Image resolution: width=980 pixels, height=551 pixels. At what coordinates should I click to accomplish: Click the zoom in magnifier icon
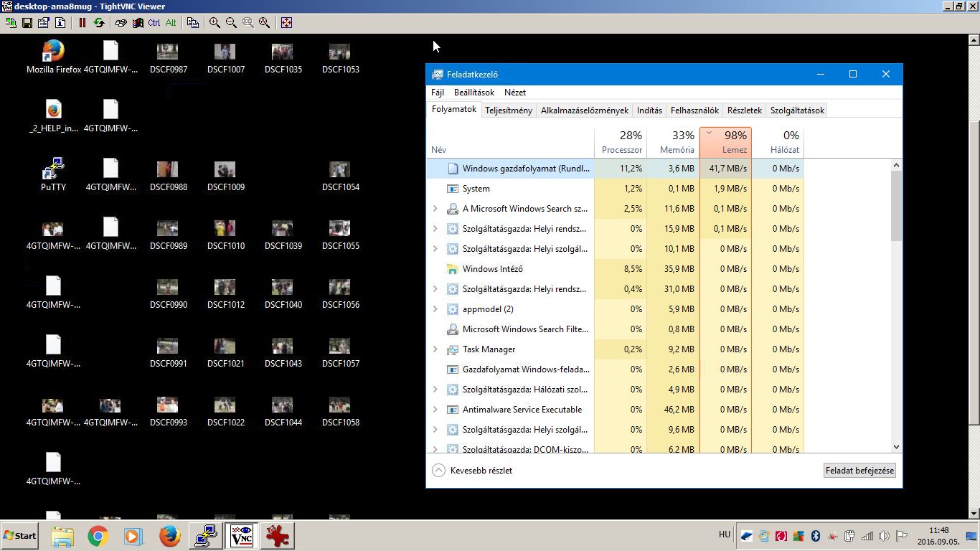click(215, 23)
